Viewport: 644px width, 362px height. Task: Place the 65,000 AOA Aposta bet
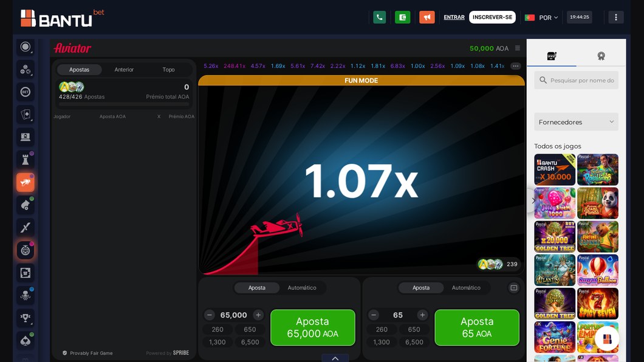coord(312,327)
